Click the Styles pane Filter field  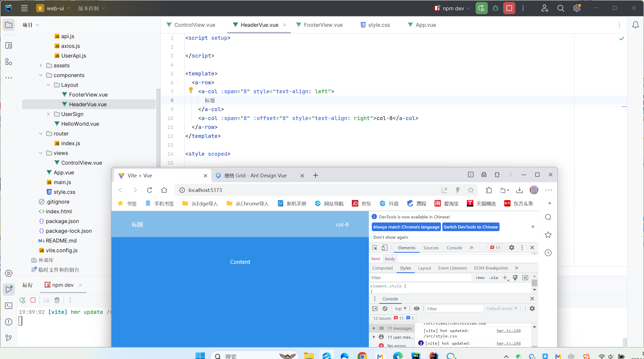[x=421, y=278]
